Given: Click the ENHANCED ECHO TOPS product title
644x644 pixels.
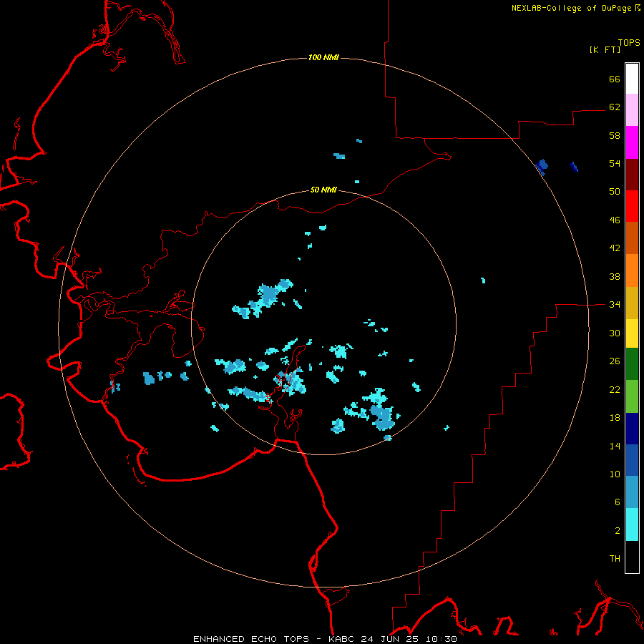Looking at the screenshot, I should (250, 639).
